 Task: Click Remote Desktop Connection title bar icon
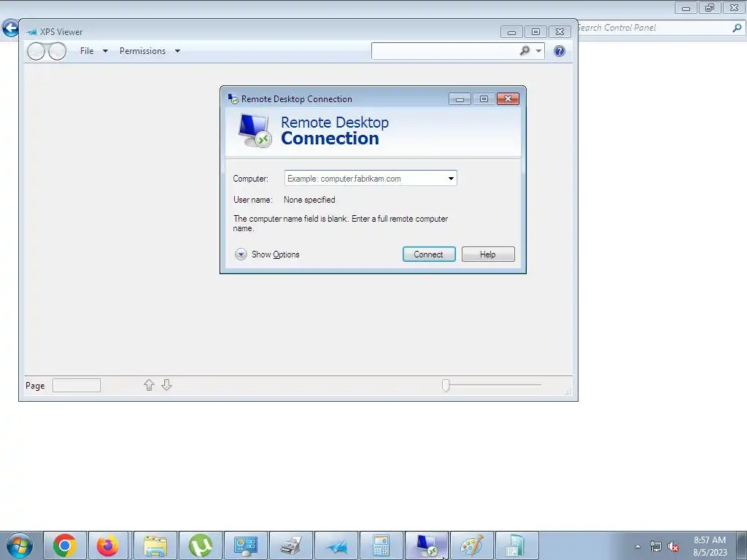pyautogui.click(x=233, y=98)
